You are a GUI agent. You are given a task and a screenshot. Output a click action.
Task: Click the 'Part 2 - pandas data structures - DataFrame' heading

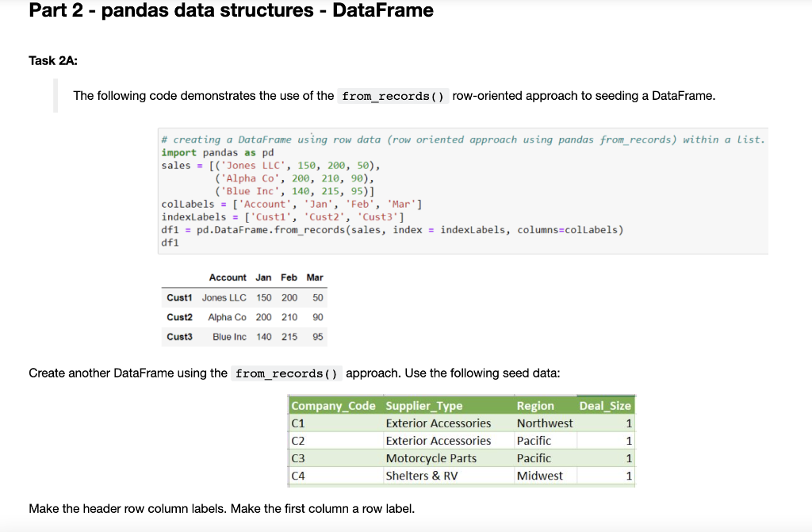(231, 10)
